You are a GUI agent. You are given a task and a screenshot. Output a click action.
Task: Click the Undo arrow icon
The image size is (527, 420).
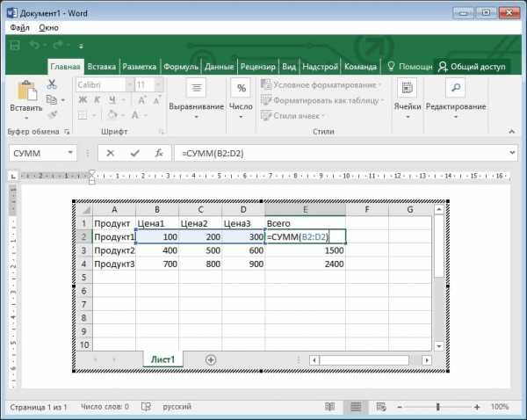pyautogui.click(x=34, y=45)
